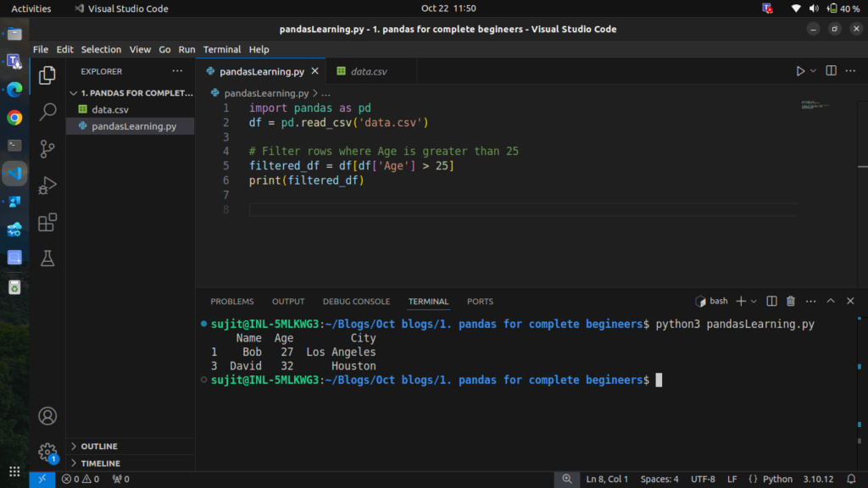Open the run button dropdown arrow
The image size is (868, 488).
814,71
